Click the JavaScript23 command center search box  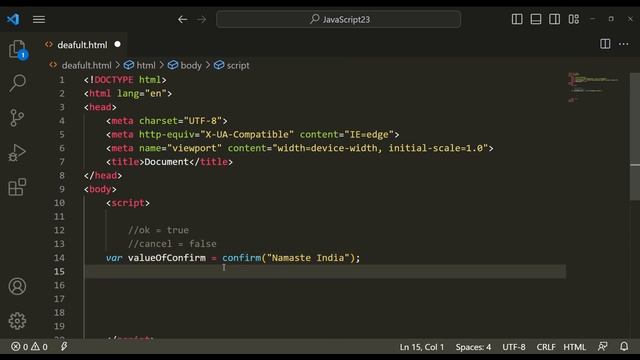(339, 19)
